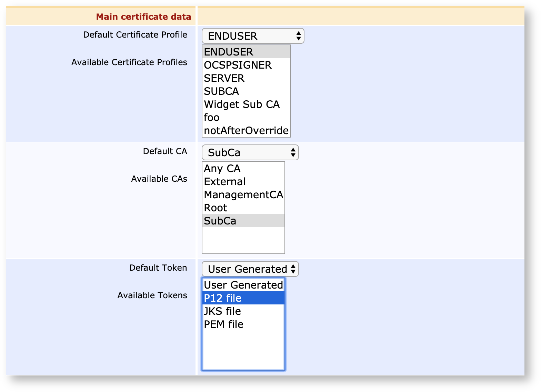The height and width of the screenshot is (392, 541).
Task: Select User Generated in Available Tokens
Action: (243, 285)
